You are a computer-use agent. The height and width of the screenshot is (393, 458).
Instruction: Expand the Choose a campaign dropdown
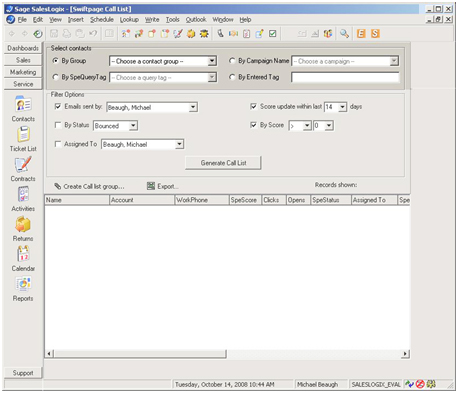[x=394, y=61]
